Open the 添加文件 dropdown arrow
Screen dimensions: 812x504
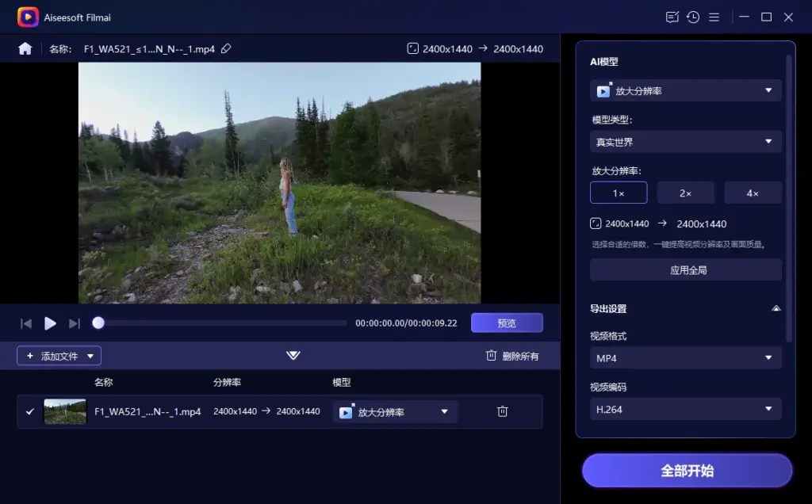tap(91, 356)
